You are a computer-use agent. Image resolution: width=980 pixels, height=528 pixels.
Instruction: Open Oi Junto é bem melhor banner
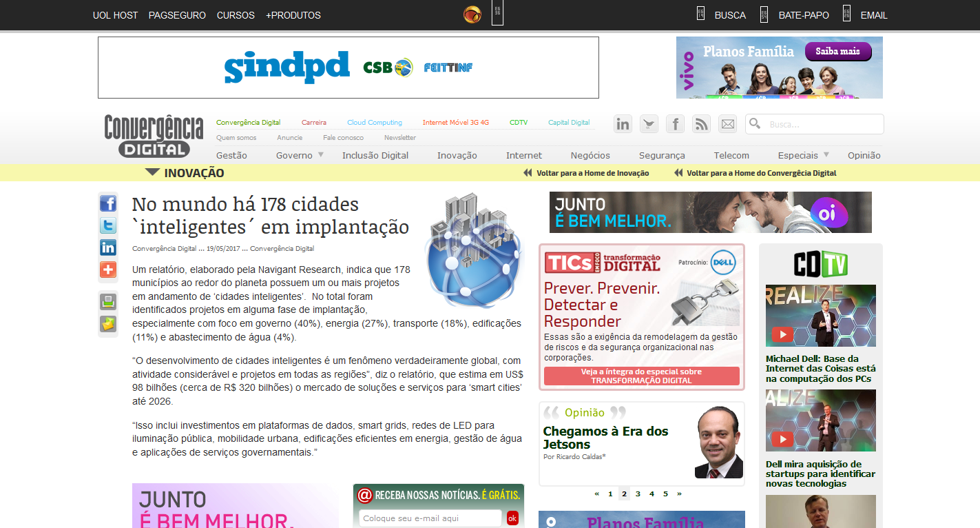pyautogui.click(x=711, y=212)
